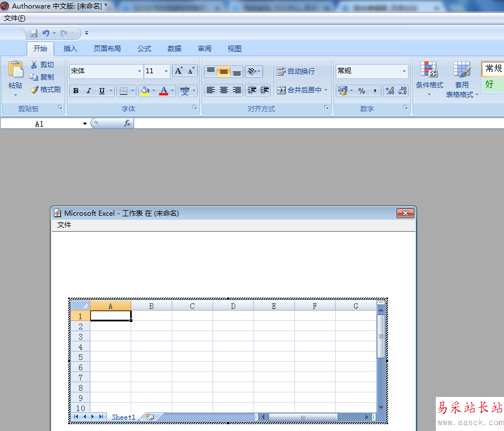Switch to the 页面布局 ribbon tab
Screen dimensions: 504x431
(x=107, y=49)
